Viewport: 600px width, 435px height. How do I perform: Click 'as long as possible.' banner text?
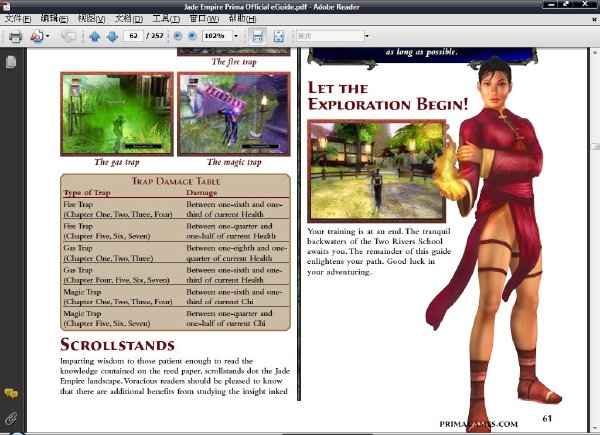421,52
